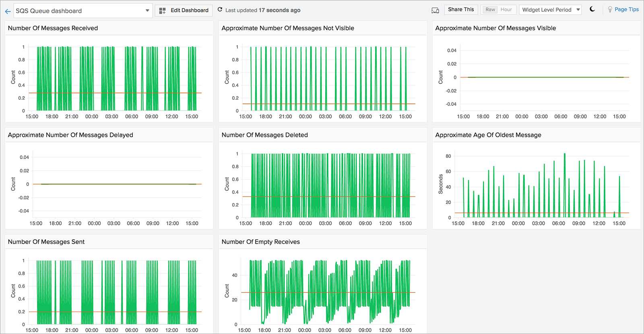This screenshot has width=644, height=334.
Task: Open the SQS Queue dashboard selector dropdown
Action: tap(83, 11)
